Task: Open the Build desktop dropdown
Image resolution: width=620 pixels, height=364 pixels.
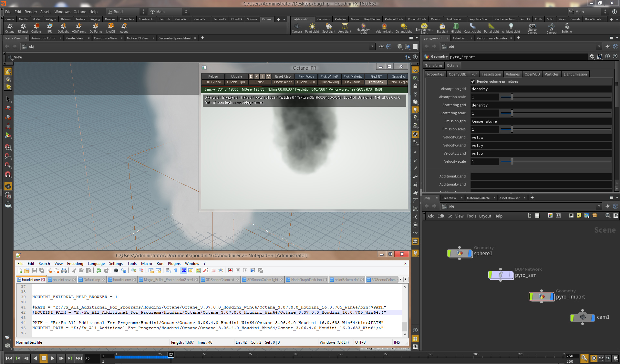Action: coord(126,12)
